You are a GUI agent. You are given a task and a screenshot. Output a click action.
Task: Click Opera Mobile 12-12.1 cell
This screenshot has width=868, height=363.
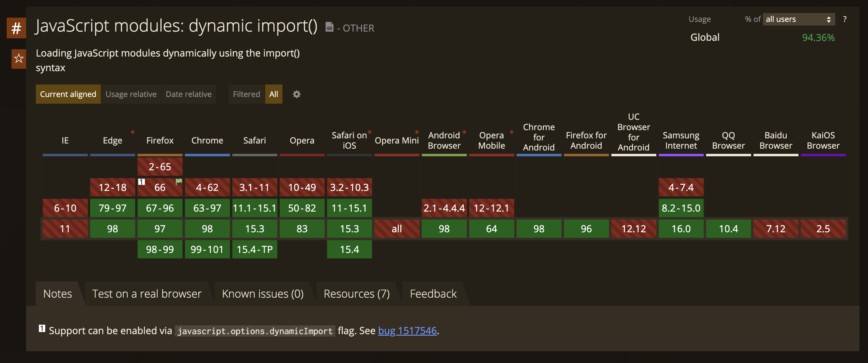point(492,208)
